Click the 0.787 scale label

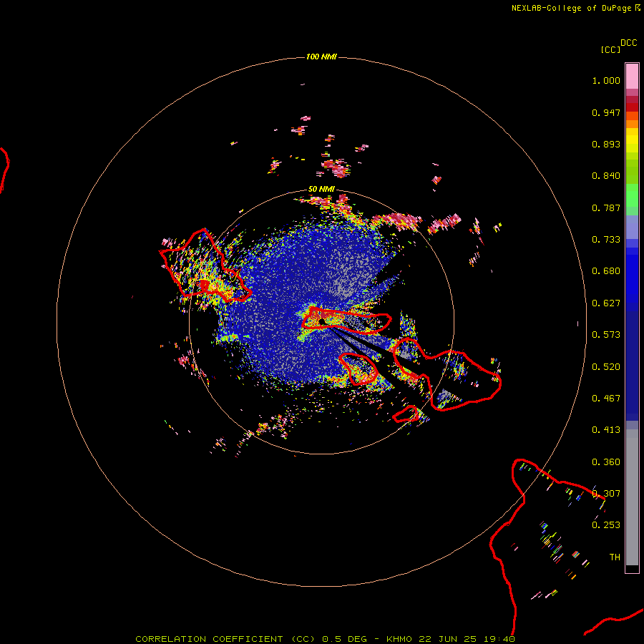coord(606,208)
